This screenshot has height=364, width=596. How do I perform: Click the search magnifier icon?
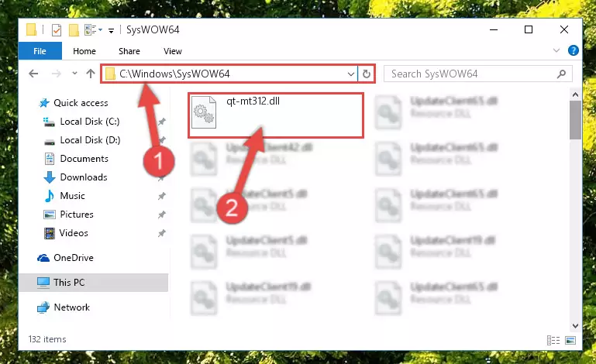point(561,74)
